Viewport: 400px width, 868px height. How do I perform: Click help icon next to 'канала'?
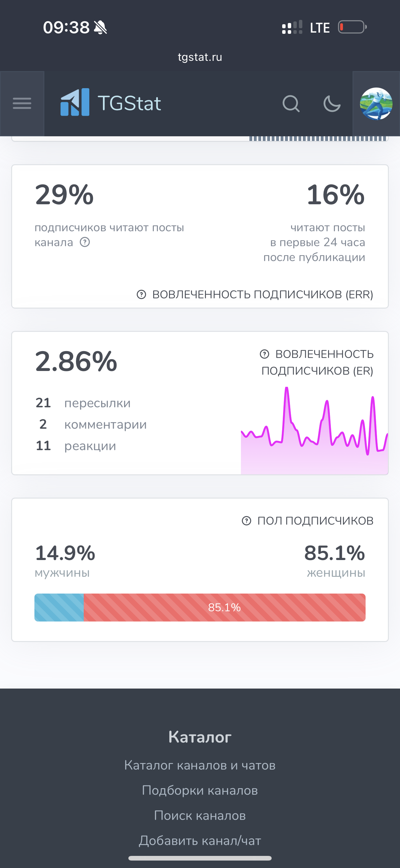(x=85, y=242)
